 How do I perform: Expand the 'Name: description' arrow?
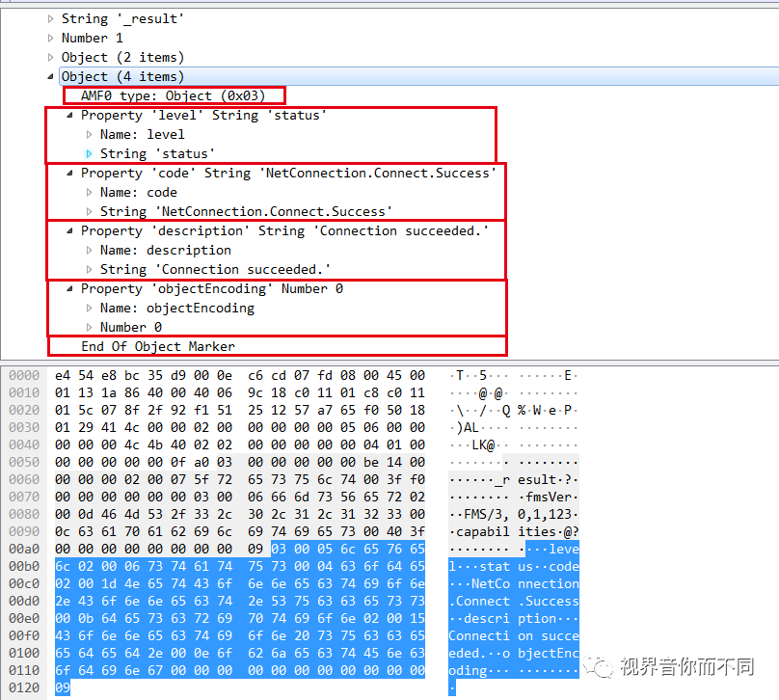pyautogui.click(x=89, y=251)
